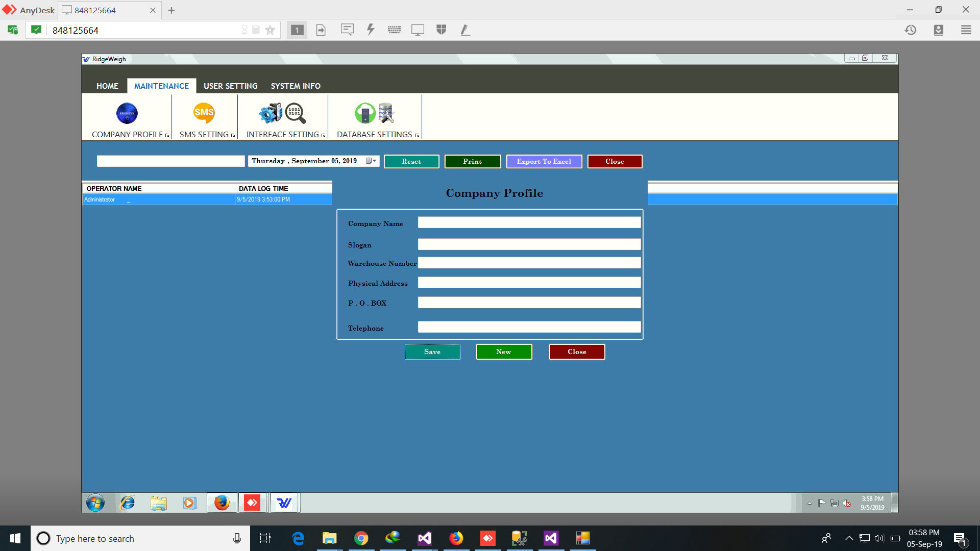980x551 pixels.
Task: Open Company Profile via its blue register icon
Action: point(127,113)
